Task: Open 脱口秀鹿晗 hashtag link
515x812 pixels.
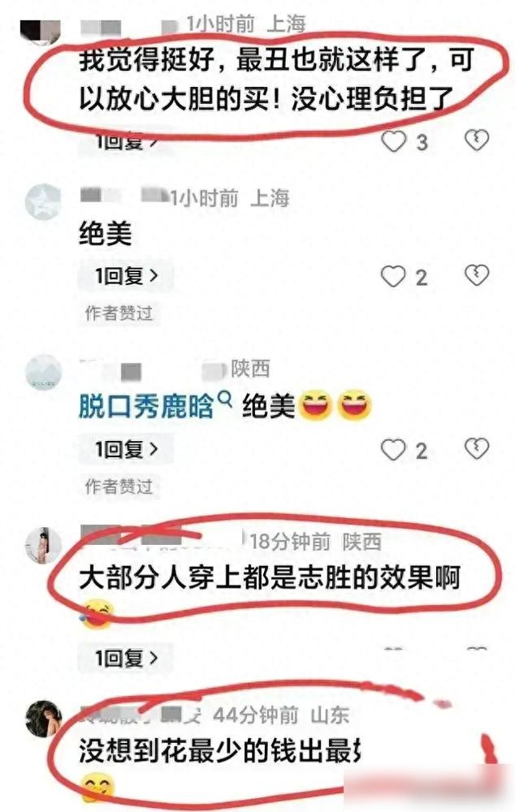Action: (x=145, y=406)
